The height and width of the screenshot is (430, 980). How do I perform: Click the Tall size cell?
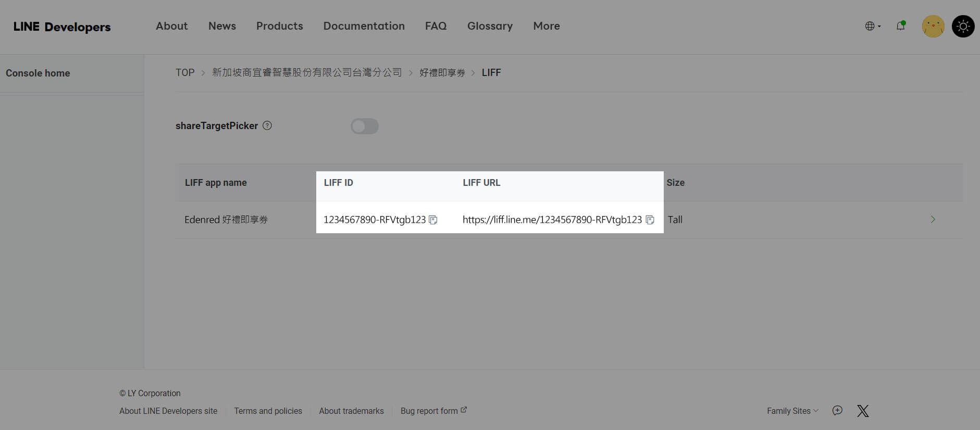(675, 220)
